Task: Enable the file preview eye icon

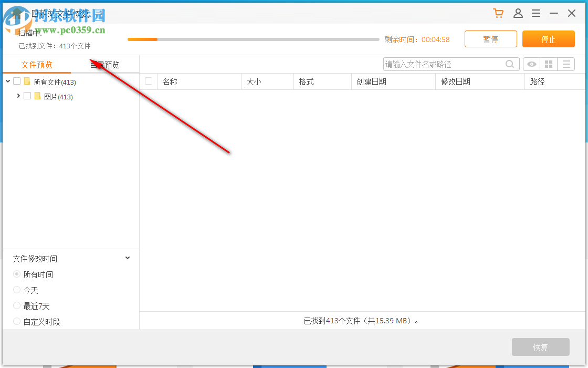Action: (x=531, y=64)
